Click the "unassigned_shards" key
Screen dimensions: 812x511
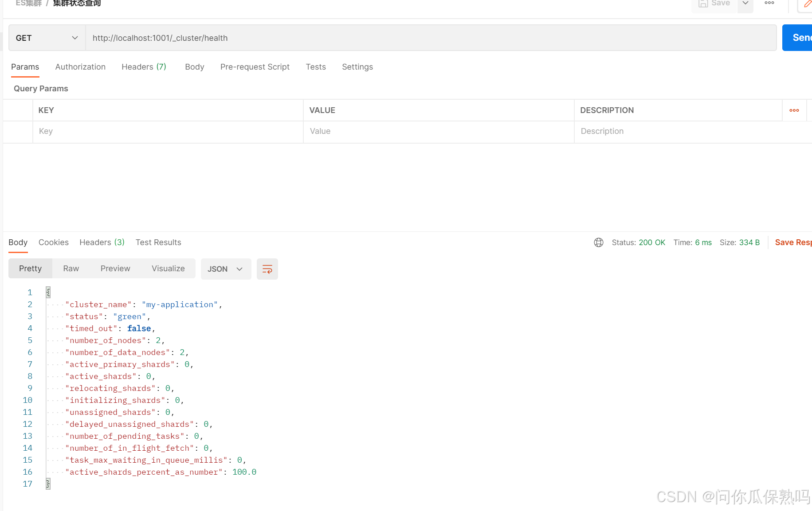coord(110,412)
